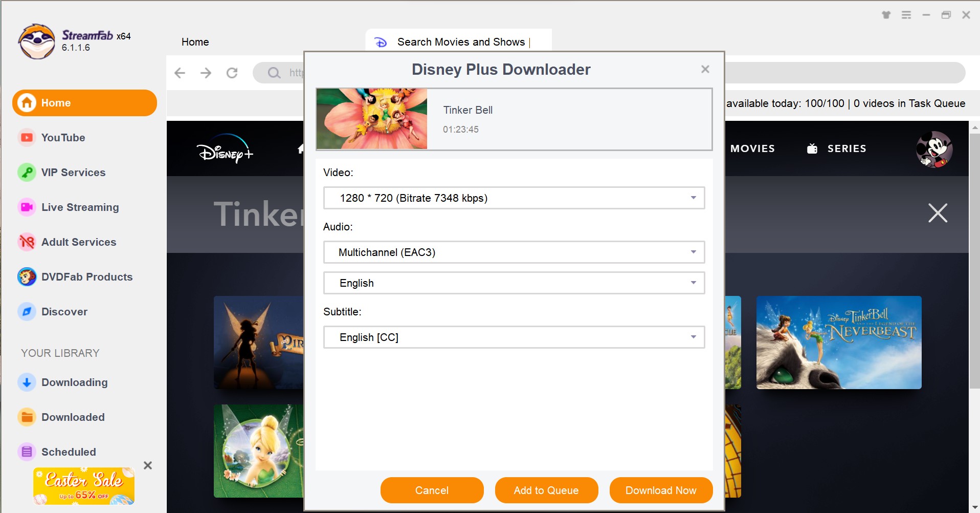980x513 pixels.
Task: Go back in the browser
Action: (180, 73)
